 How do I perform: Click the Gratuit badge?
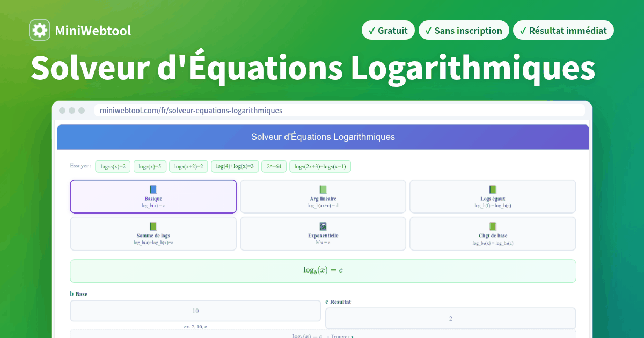[388, 31]
